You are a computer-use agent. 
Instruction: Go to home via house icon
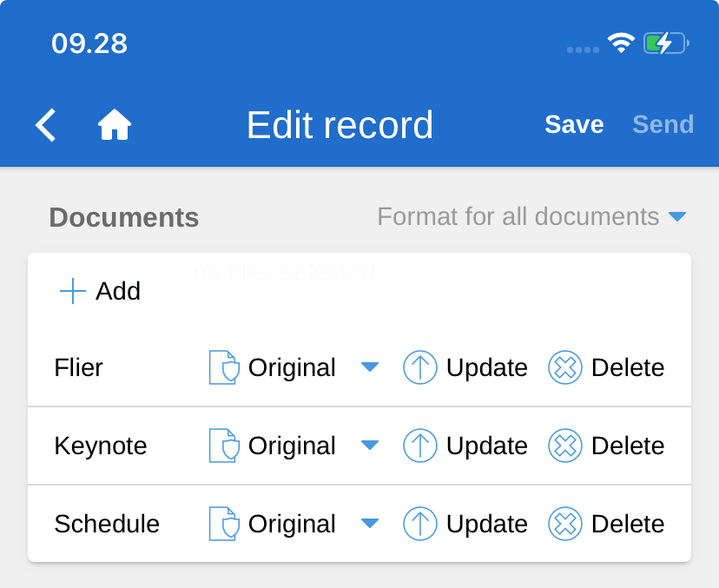pos(115,125)
